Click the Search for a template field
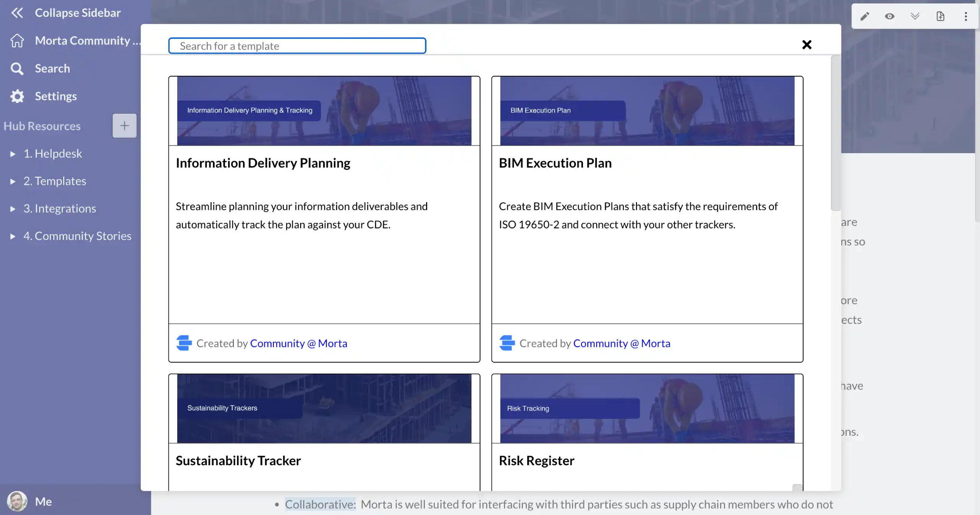The image size is (980, 515). (297, 46)
